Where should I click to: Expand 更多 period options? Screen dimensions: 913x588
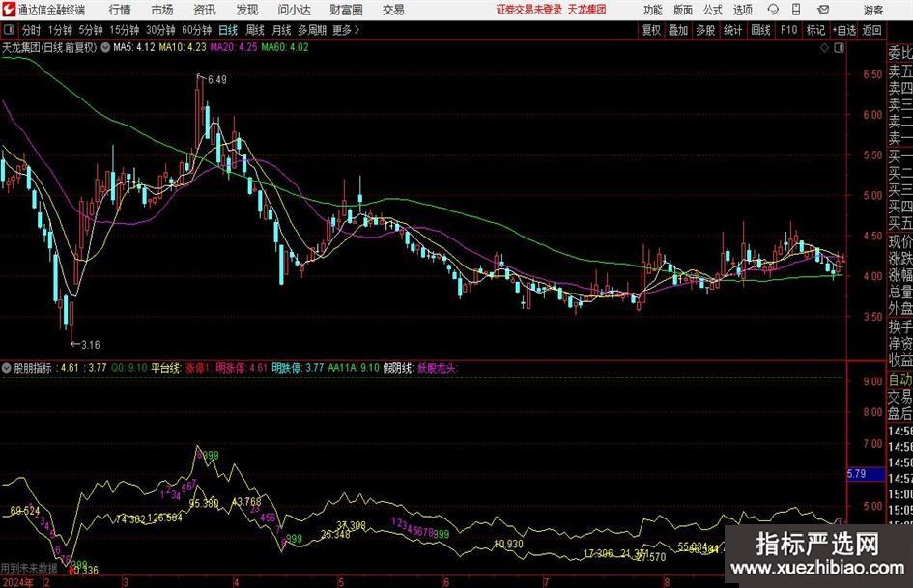pos(346,30)
